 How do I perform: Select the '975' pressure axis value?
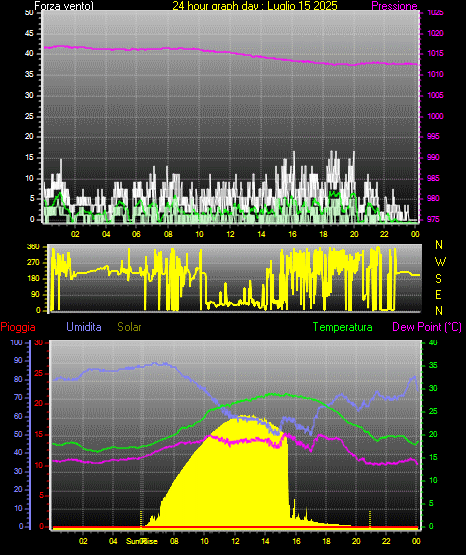[x=433, y=219]
